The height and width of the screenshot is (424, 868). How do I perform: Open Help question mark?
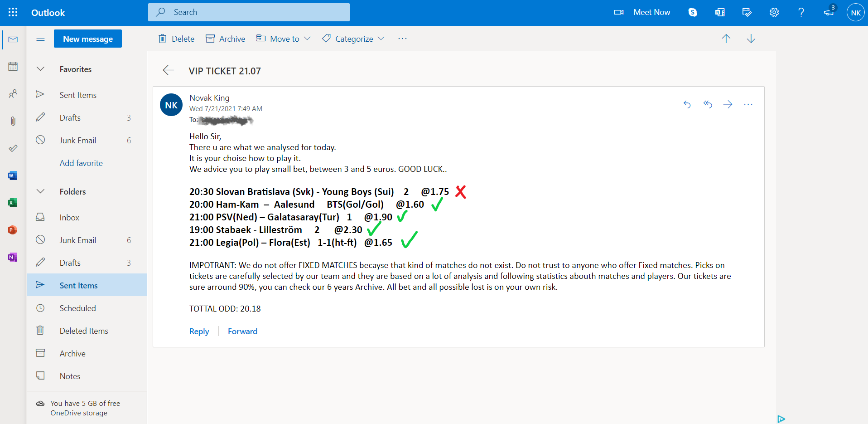coord(801,12)
